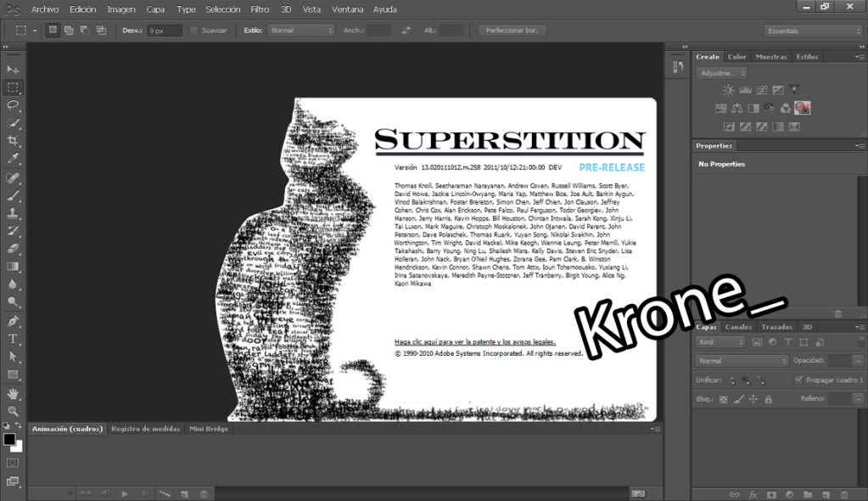The width and height of the screenshot is (868, 501).
Task: Select the Horizontal Type tool
Action: pos(13,339)
